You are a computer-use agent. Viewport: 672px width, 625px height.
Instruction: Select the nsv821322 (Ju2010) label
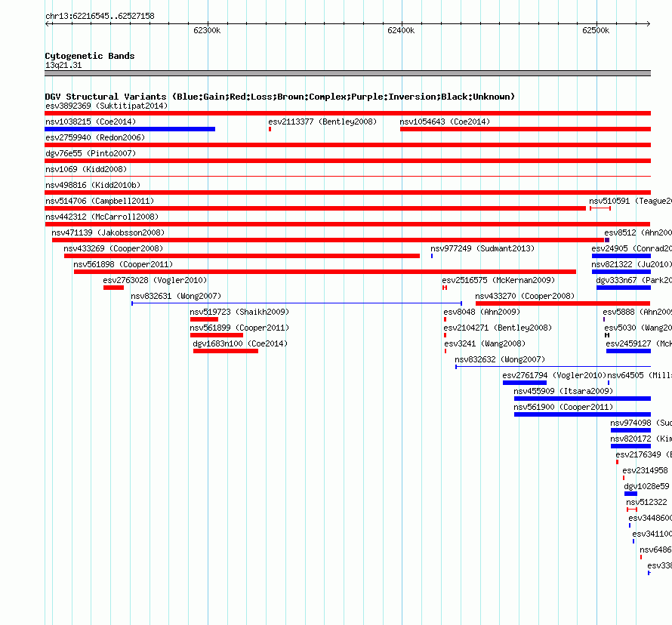click(631, 264)
